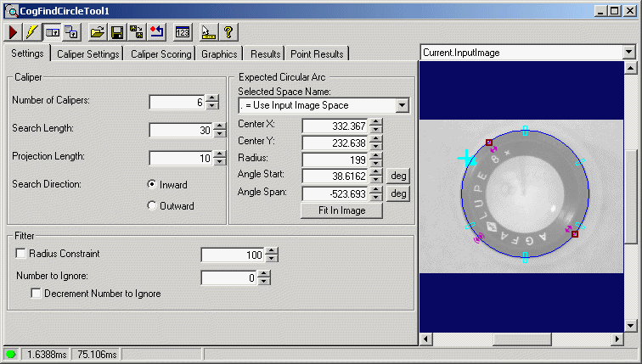Select the Outward search direction
642x364 pixels.
tap(152, 205)
